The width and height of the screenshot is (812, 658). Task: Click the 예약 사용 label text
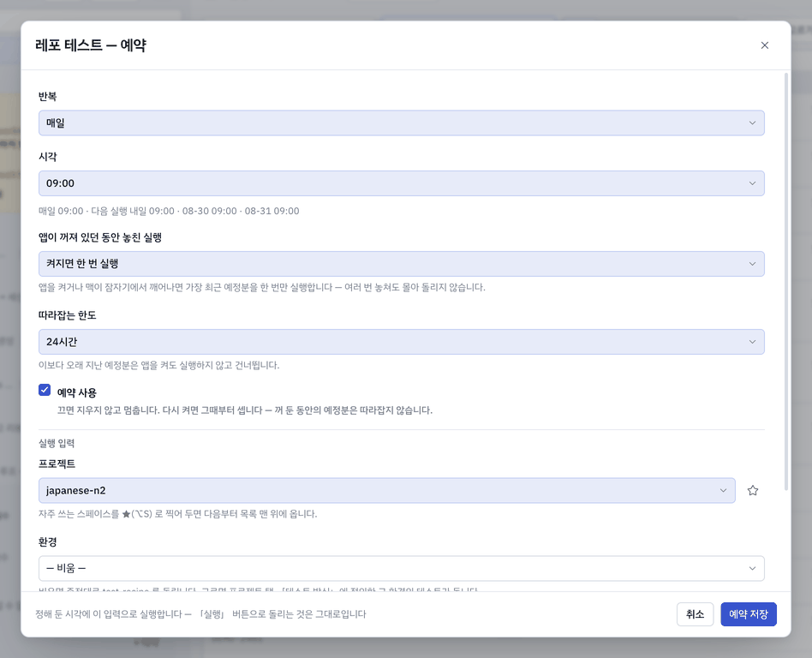tap(76, 392)
